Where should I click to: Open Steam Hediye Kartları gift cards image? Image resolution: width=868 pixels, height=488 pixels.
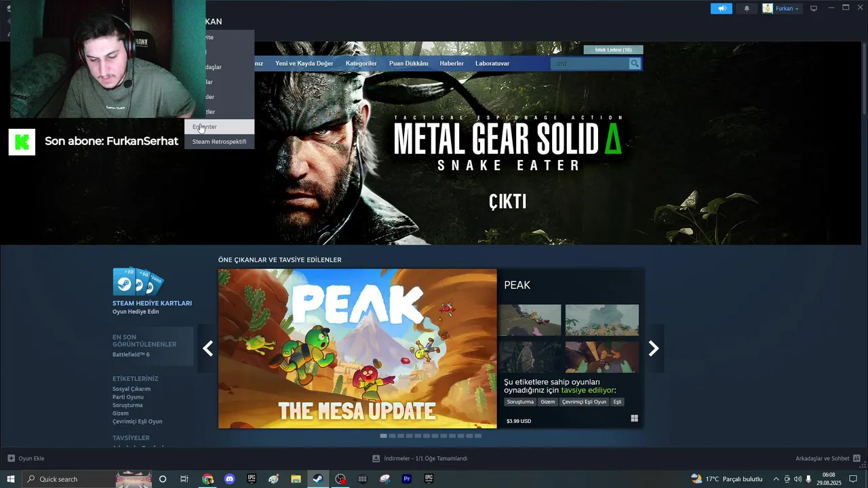(x=138, y=282)
